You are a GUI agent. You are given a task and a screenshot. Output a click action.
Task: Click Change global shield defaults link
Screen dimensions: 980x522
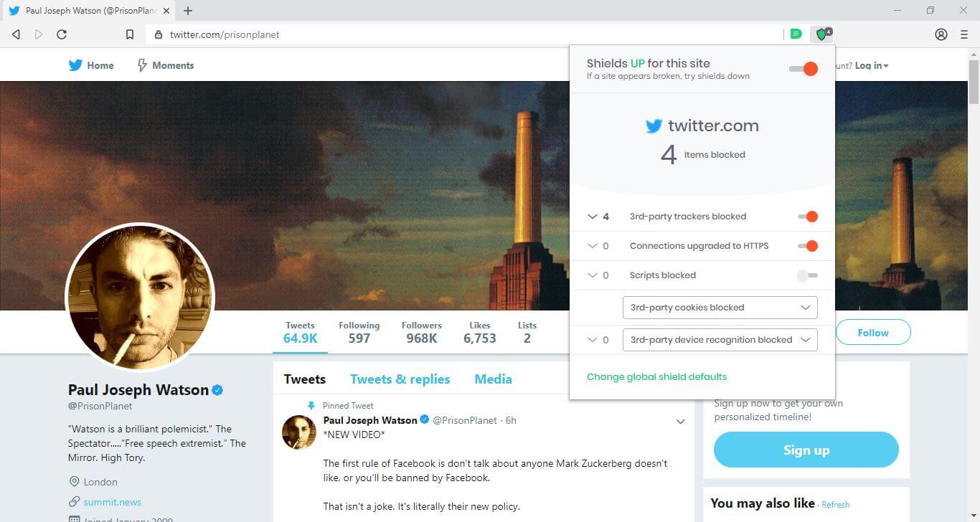(x=656, y=376)
